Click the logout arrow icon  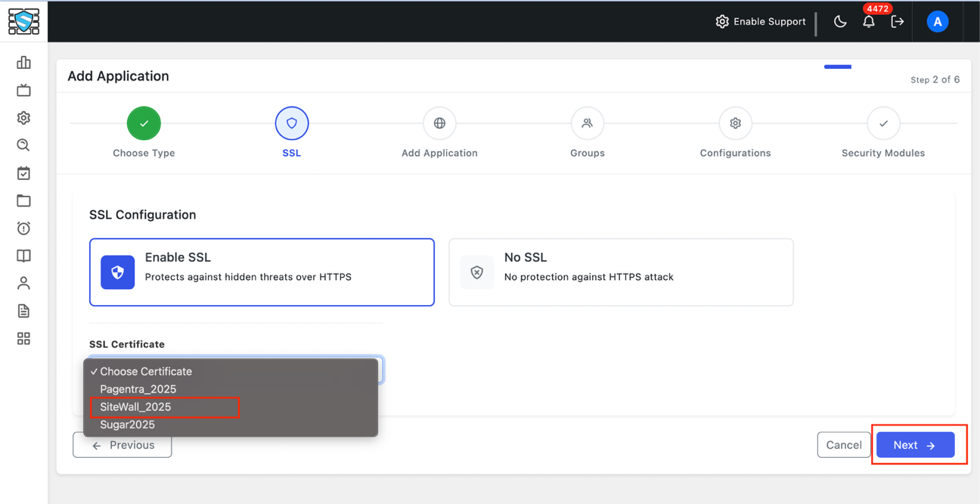(898, 22)
